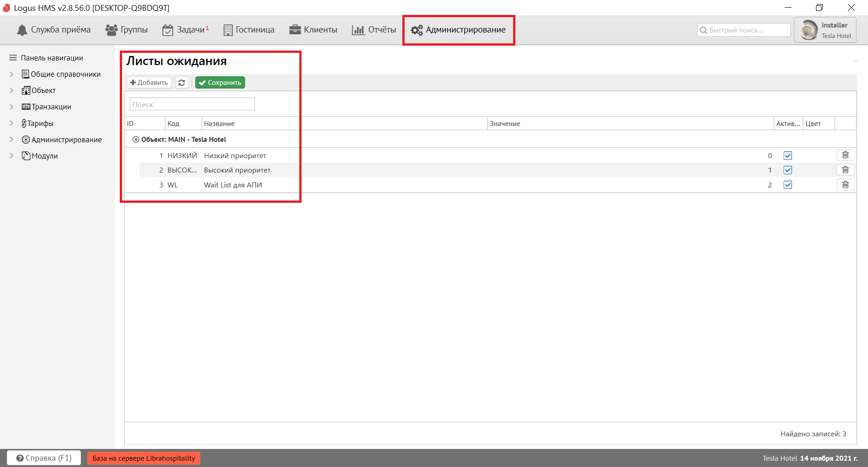Toggle active checkbox for Низкий приоритет
Image resolution: width=868 pixels, height=467 pixels.
click(788, 156)
